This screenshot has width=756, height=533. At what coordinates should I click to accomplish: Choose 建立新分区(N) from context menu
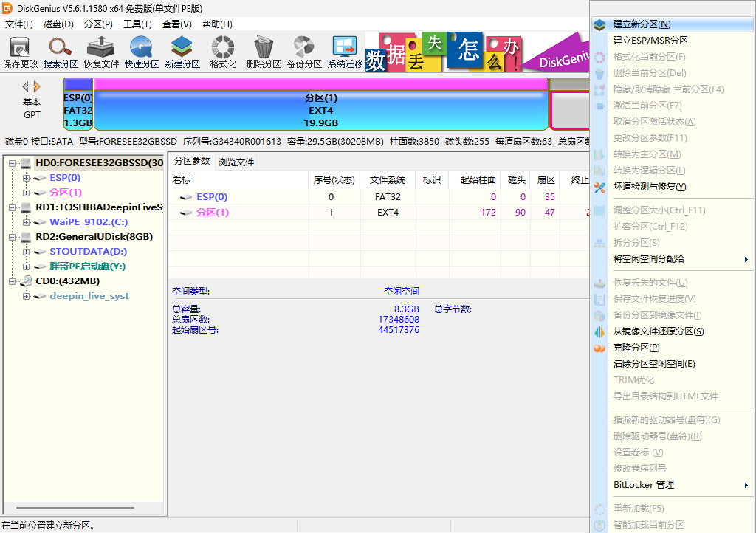673,24
